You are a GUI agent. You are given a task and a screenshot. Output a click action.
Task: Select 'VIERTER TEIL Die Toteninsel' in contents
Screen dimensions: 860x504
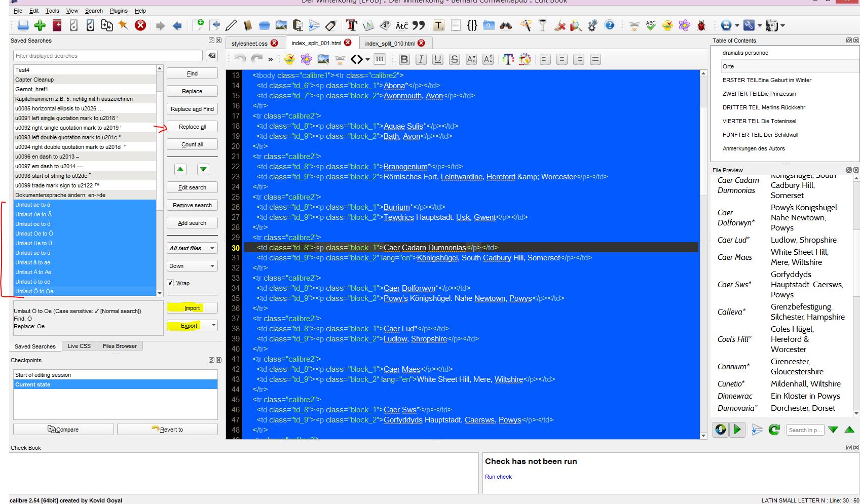point(759,121)
